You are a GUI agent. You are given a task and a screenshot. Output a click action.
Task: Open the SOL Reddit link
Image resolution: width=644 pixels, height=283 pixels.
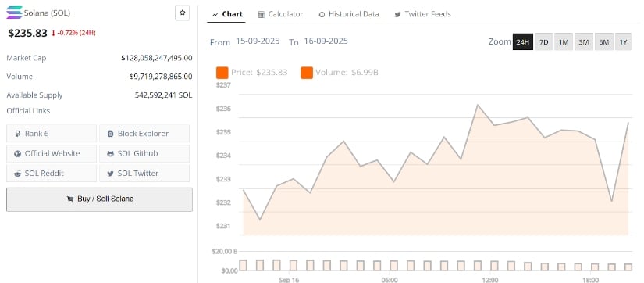pyautogui.click(x=52, y=174)
